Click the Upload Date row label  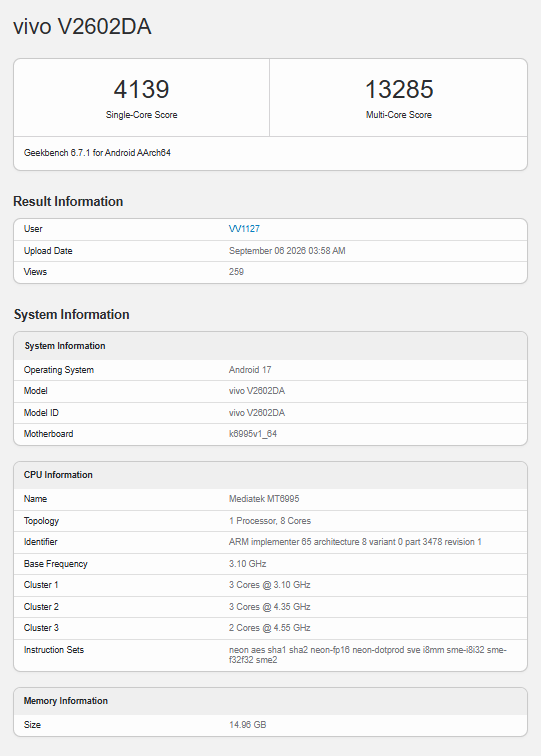(48, 251)
